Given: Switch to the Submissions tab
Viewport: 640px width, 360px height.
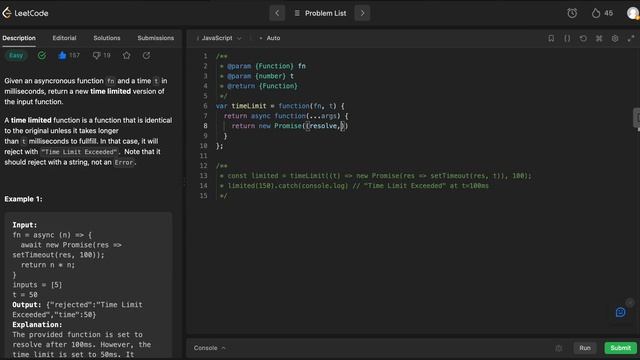Looking at the screenshot, I should tap(156, 38).
